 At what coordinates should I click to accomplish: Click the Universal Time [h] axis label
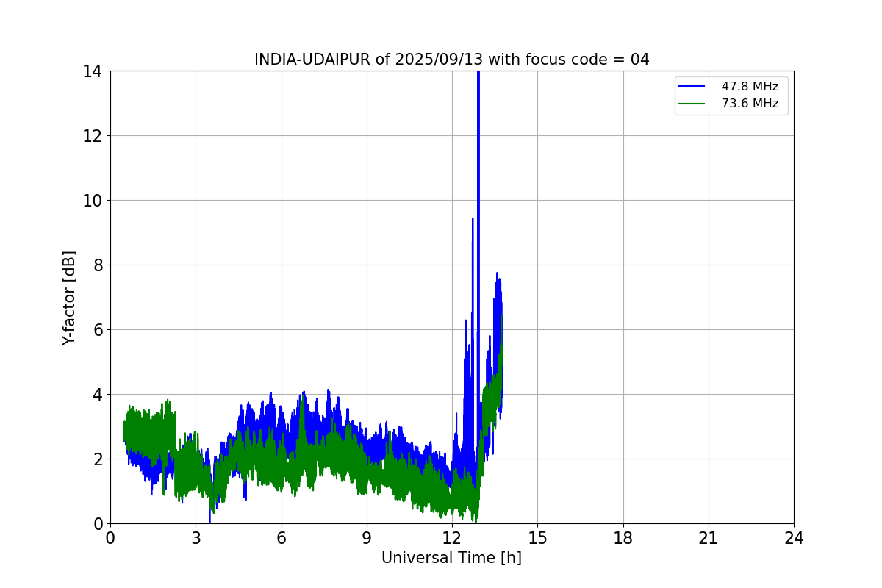point(451,559)
